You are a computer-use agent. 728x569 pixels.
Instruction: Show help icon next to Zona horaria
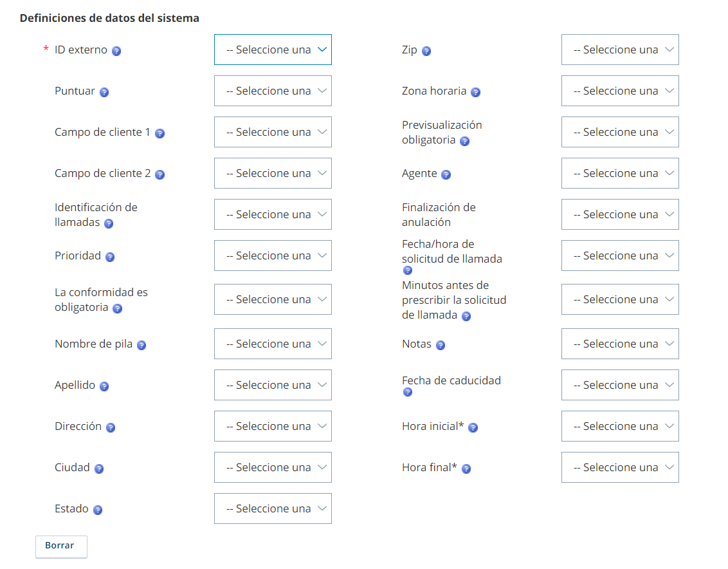click(x=475, y=93)
